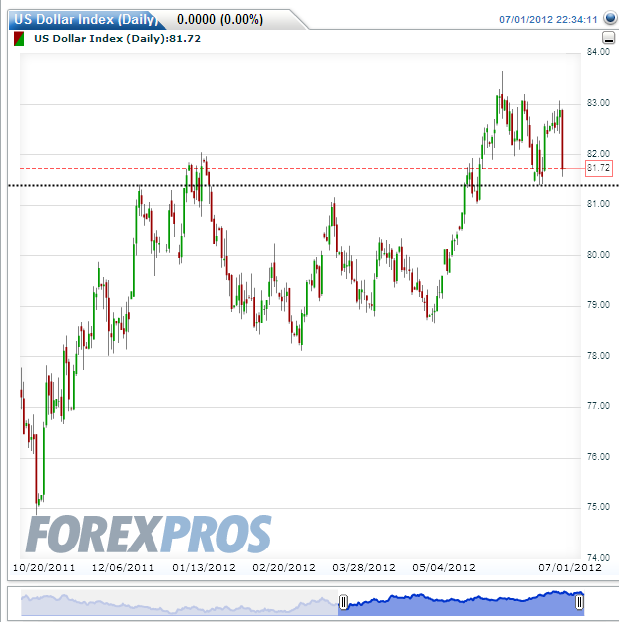
Task: Click the 80.00 price axis label
Action: click(598, 255)
